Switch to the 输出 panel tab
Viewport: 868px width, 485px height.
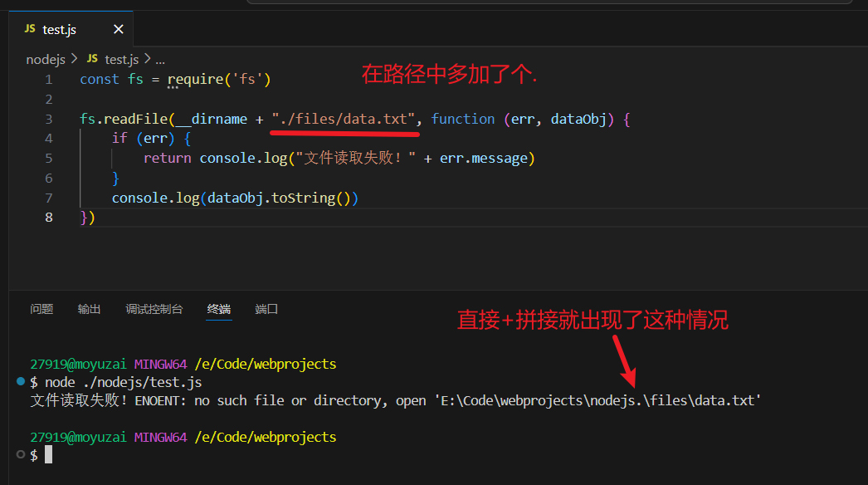(x=89, y=309)
